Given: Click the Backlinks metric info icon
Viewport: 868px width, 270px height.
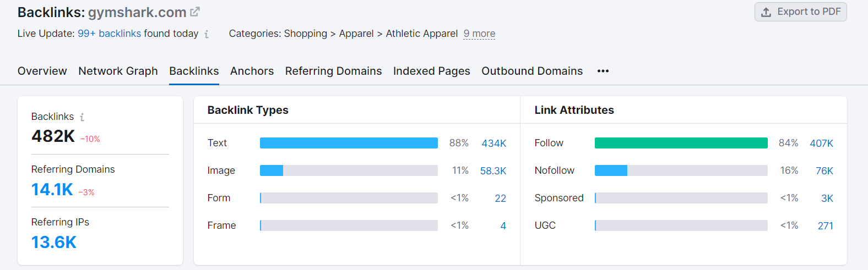Looking at the screenshot, I should 82,117.
